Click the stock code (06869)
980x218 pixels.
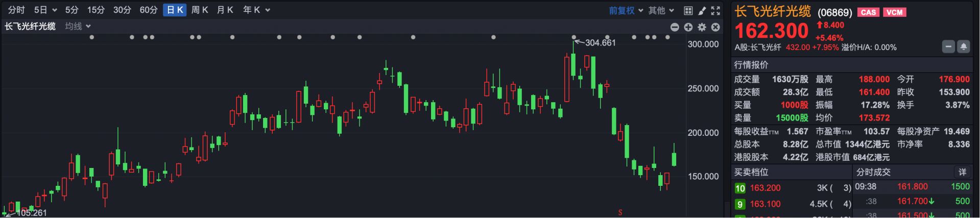[835, 12]
